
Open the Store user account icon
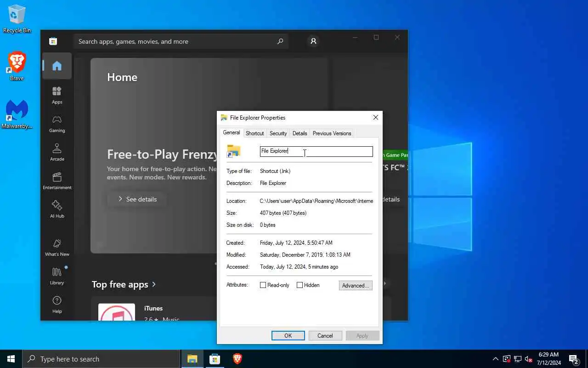313,41
